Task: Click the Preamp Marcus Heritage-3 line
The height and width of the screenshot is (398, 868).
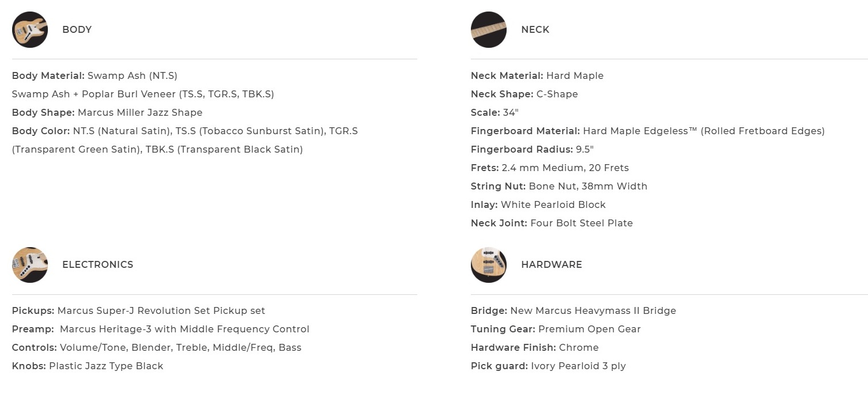Action: click(x=160, y=329)
